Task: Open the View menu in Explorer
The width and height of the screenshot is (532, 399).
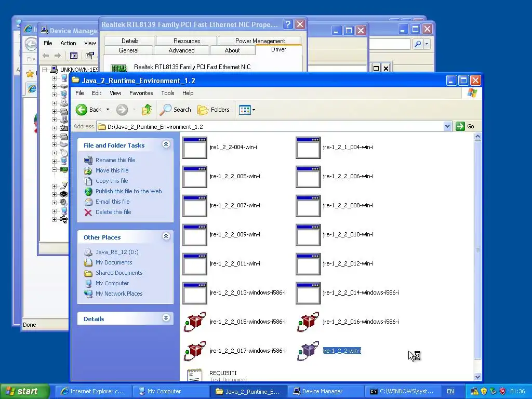Action: click(115, 93)
